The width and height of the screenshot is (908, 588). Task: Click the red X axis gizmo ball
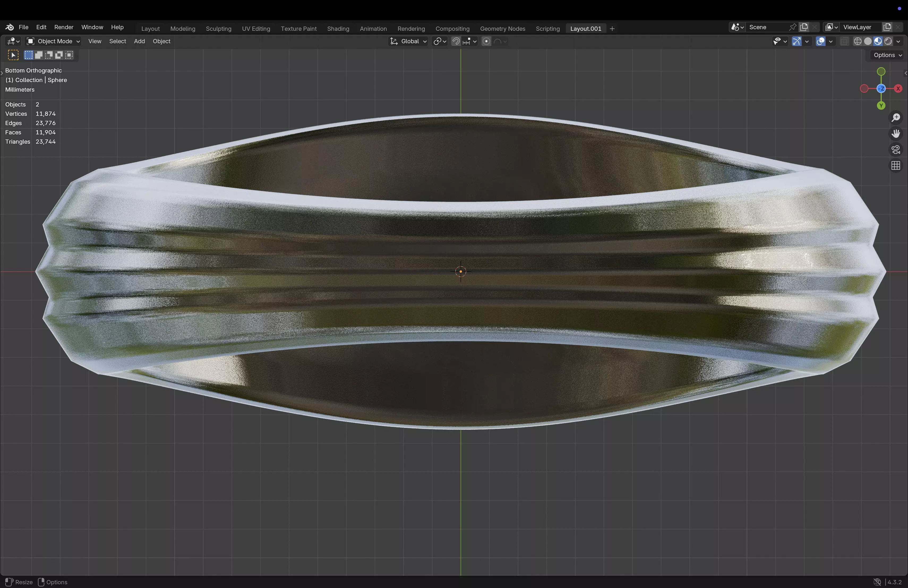(898, 88)
